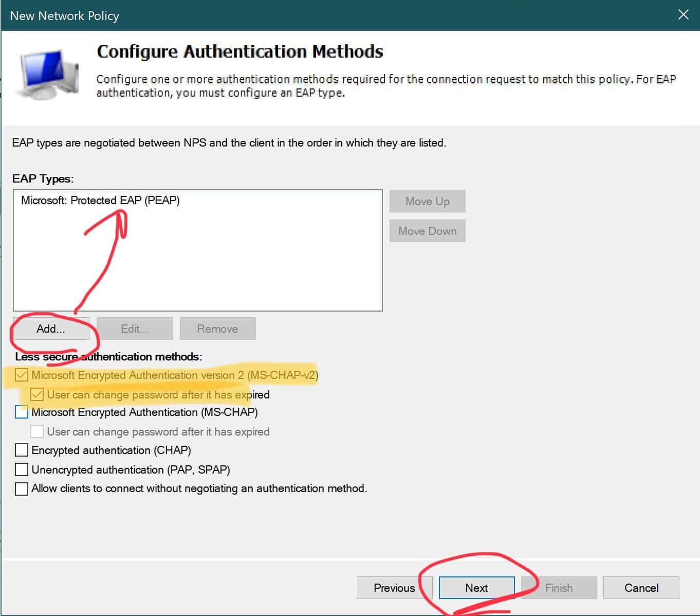Click the Less secure authentication methods label
Image resolution: width=700 pixels, height=616 pixels.
click(108, 356)
